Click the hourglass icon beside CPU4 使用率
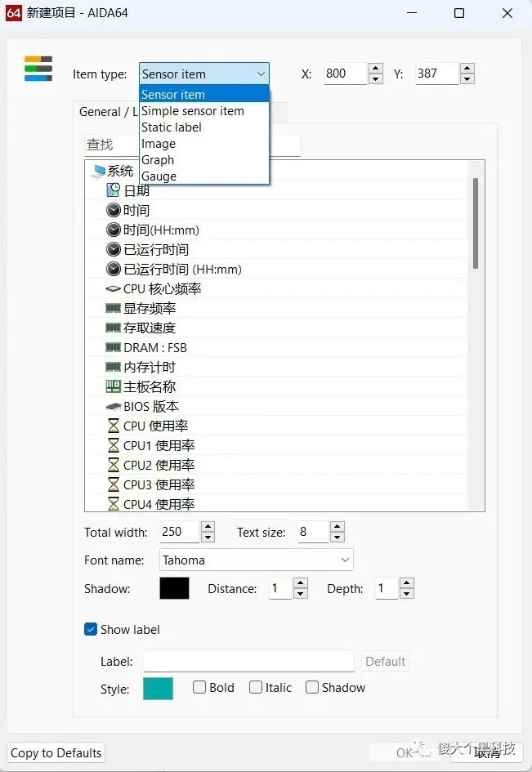 tap(114, 504)
